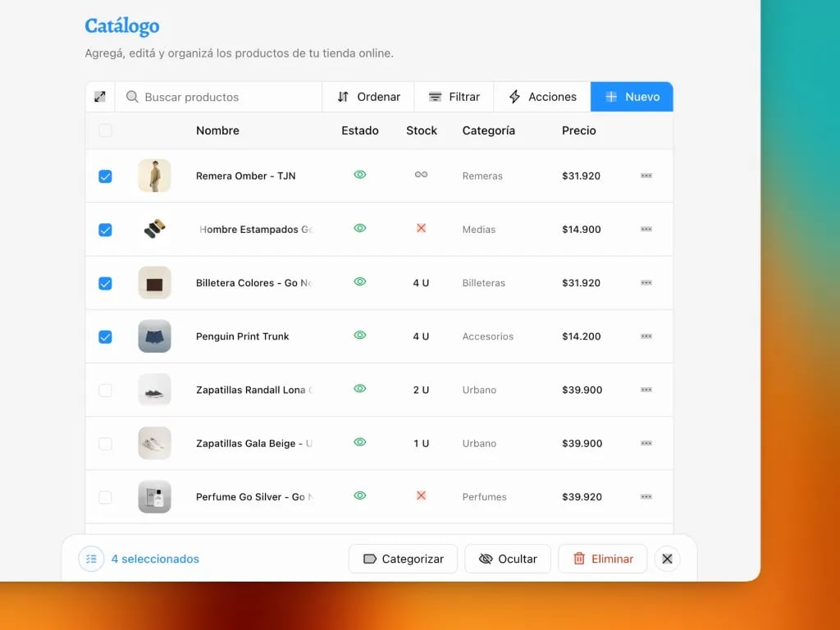Click the Zapatillas Gala Beige thumbnail
Screen dimensions: 840x630
pos(154,443)
